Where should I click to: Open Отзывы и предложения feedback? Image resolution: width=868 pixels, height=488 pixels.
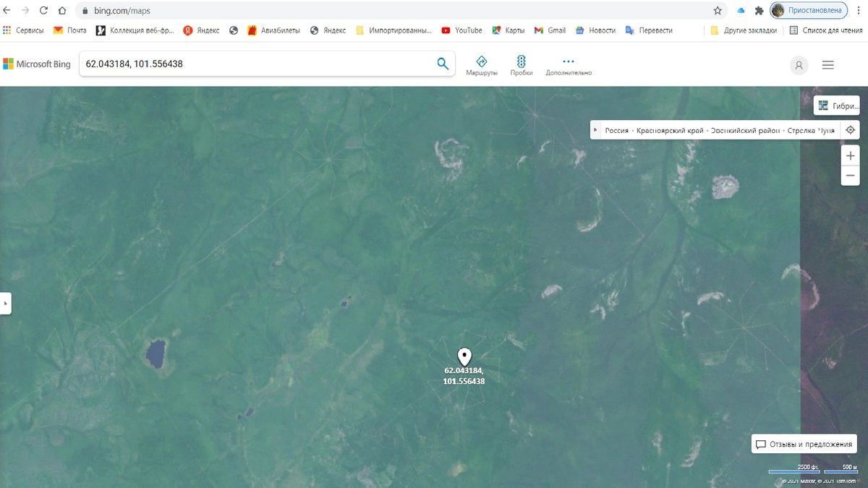[804, 445]
